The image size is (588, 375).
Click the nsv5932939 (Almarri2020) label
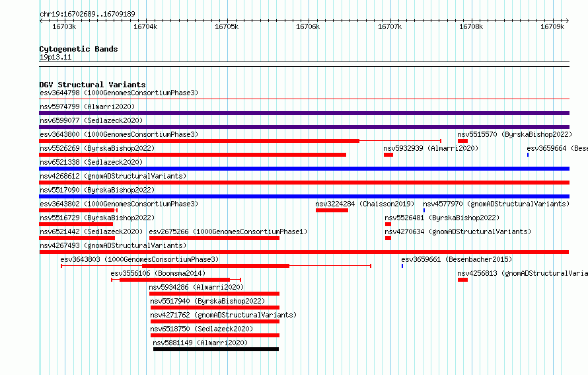(x=431, y=148)
